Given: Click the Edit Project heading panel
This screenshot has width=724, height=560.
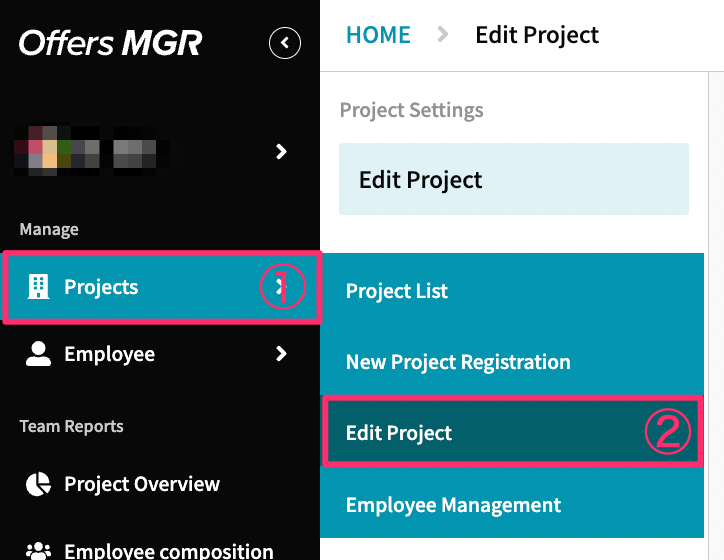Looking at the screenshot, I should pyautogui.click(x=514, y=179).
